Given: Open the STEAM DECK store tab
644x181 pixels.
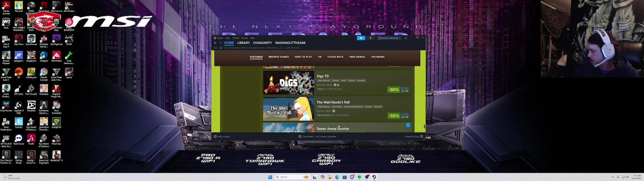Looking at the screenshot, I should [x=335, y=57].
